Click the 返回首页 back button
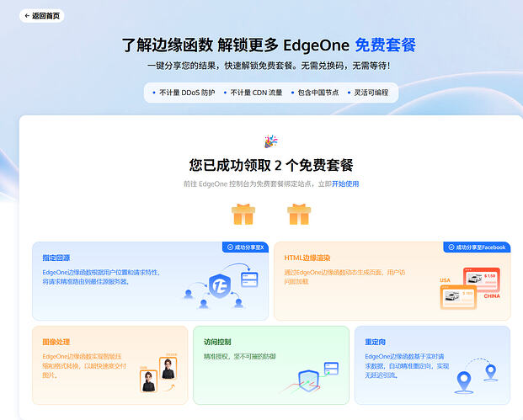 tap(42, 16)
